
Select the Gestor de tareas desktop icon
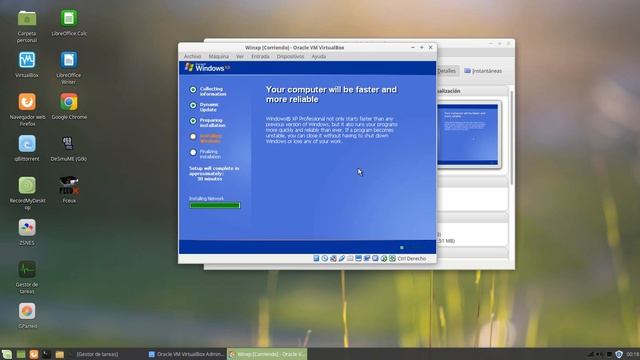(27, 277)
